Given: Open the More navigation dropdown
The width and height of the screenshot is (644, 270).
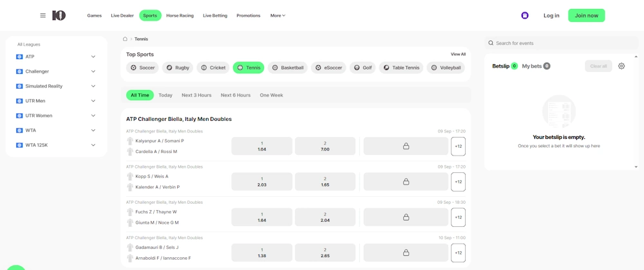Looking at the screenshot, I should click(278, 15).
